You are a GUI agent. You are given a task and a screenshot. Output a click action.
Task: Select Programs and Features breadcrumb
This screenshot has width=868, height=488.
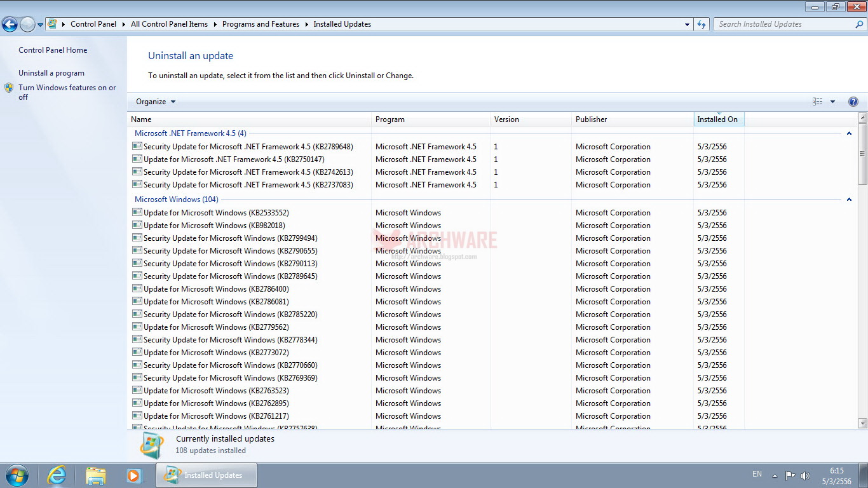click(x=261, y=24)
